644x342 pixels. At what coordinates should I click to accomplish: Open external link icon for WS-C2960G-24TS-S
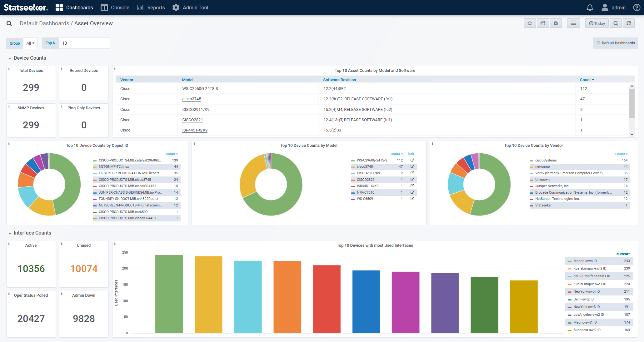coord(412,160)
